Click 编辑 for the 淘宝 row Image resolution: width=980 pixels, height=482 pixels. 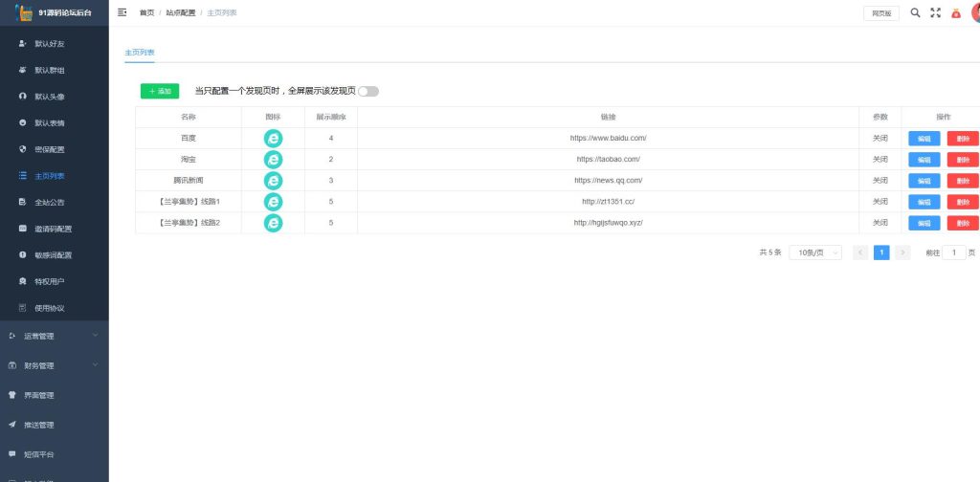pyautogui.click(x=924, y=160)
